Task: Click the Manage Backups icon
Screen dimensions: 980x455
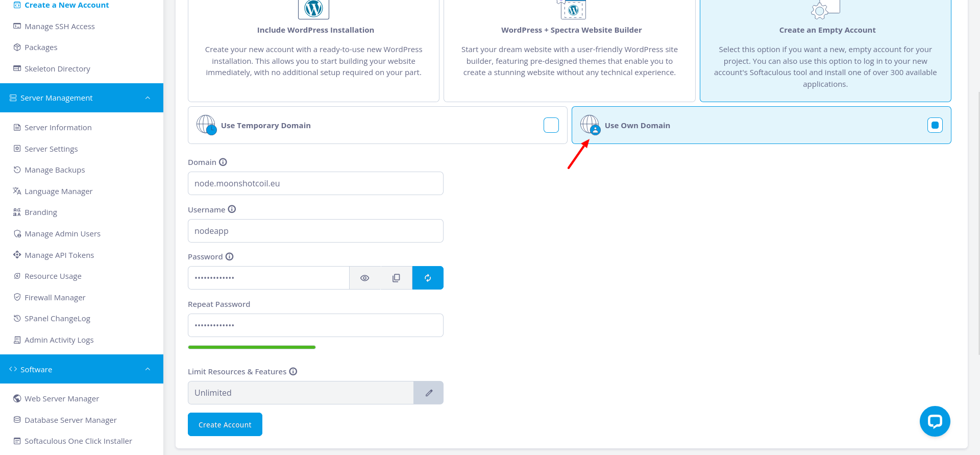Action: click(17, 170)
